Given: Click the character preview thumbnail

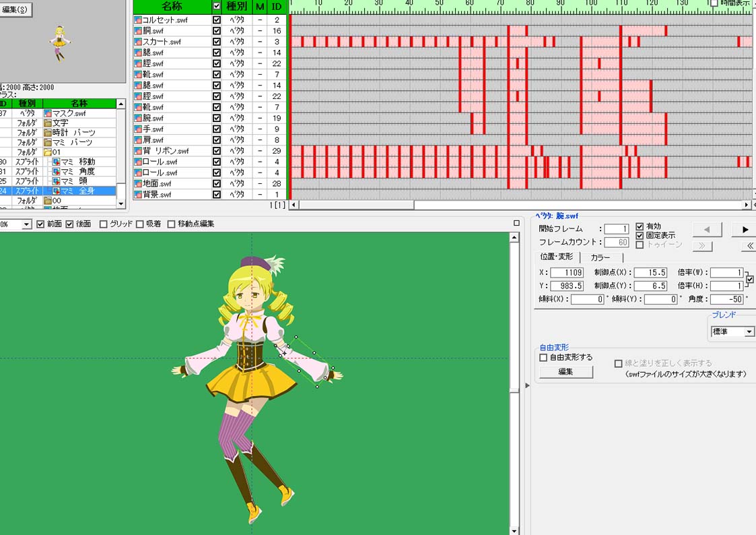Looking at the screenshot, I should tap(60, 43).
